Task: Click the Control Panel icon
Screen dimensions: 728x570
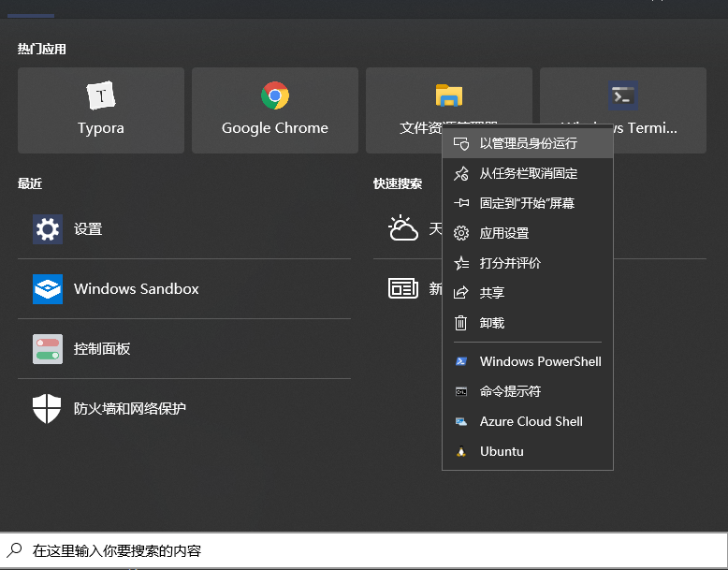Action: [48, 349]
